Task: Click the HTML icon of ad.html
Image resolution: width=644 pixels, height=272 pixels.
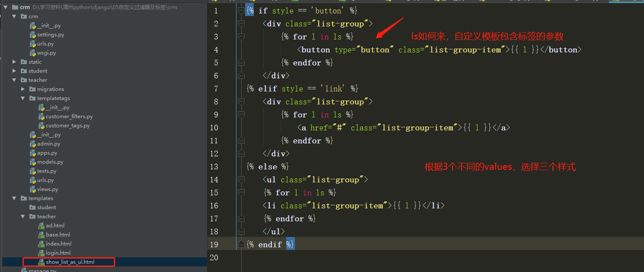Action: [42, 226]
